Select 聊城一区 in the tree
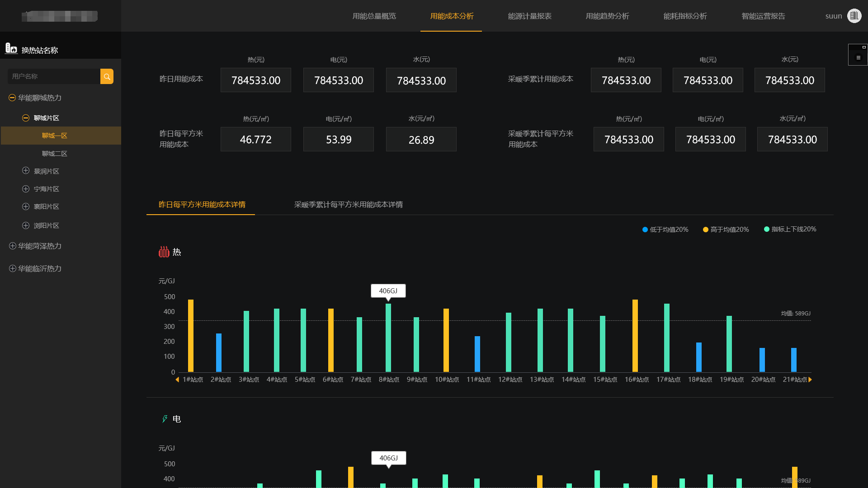This screenshot has width=868, height=488. [x=61, y=136]
